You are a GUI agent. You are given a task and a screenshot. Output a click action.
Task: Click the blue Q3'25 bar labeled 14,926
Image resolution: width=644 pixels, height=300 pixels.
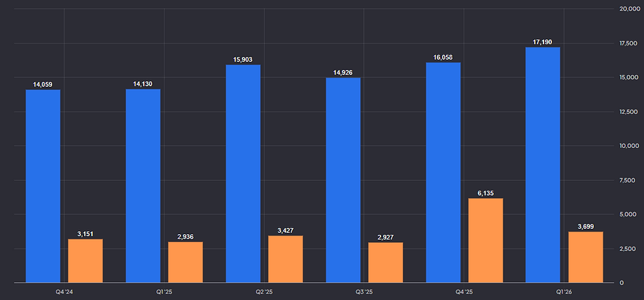tap(343, 180)
